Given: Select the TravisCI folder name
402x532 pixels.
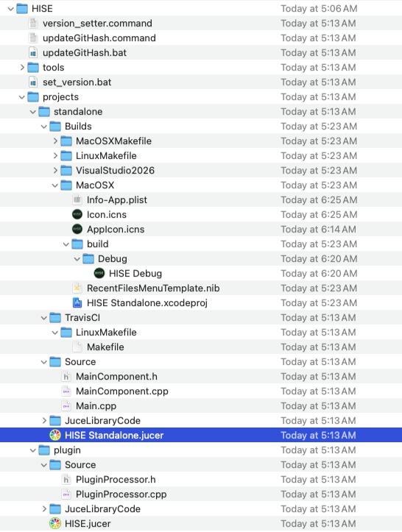Looking at the screenshot, I should (x=82, y=318).
